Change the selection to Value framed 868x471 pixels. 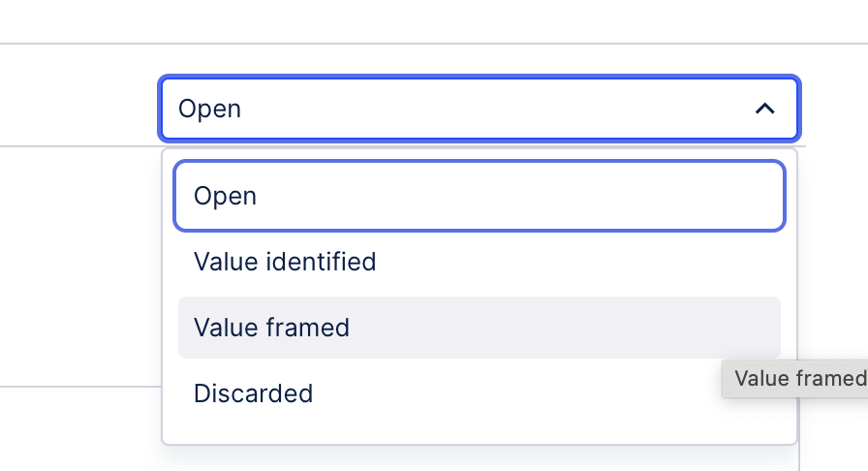[479, 328]
